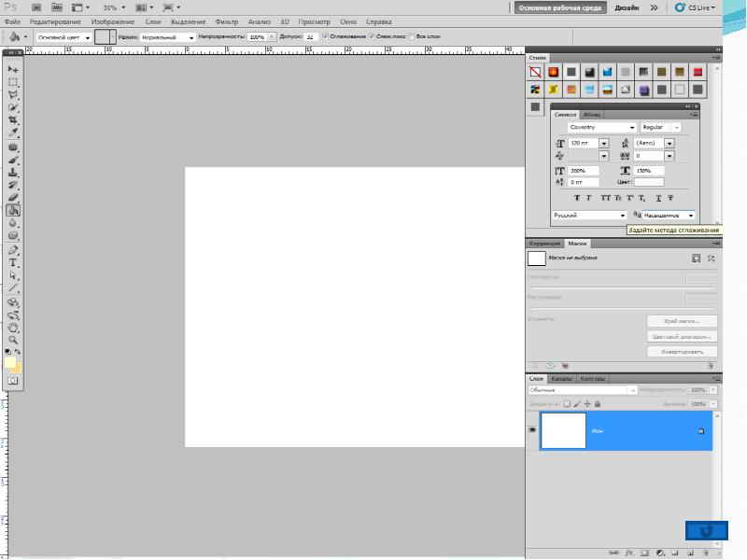Image resolution: width=747 pixels, height=560 pixels.
Task: Select the Zoom magnifier tool
Action: [13, 340]
